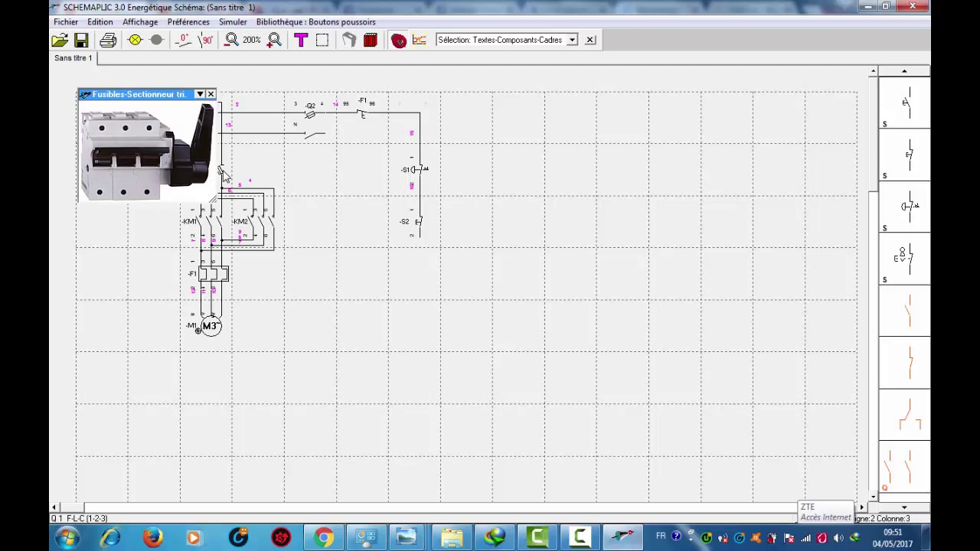This screenshot has width=980, height=551.
Task: Open Bibliothèque : Boutons poussoirs menu
Action: coord(315,22)
